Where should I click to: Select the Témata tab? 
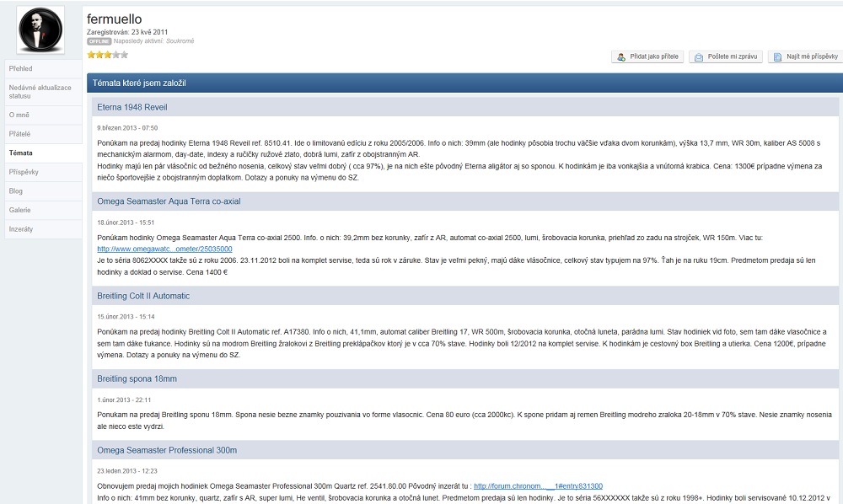tap(43, 153)
